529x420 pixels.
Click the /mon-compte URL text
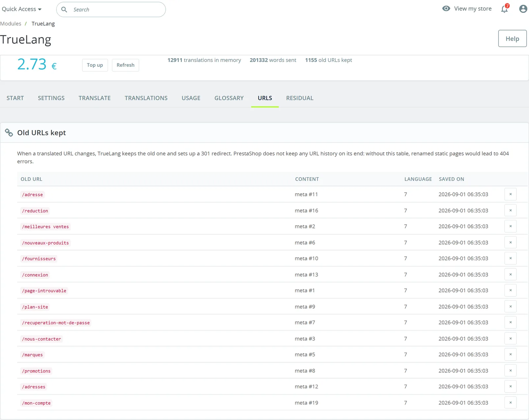tap(36, 403)
